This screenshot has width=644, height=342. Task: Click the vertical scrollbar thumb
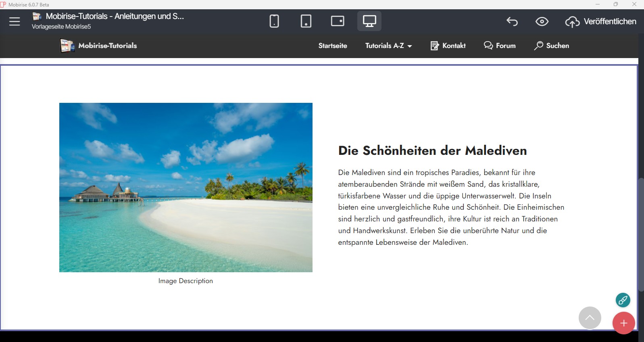tap(641, 234)
